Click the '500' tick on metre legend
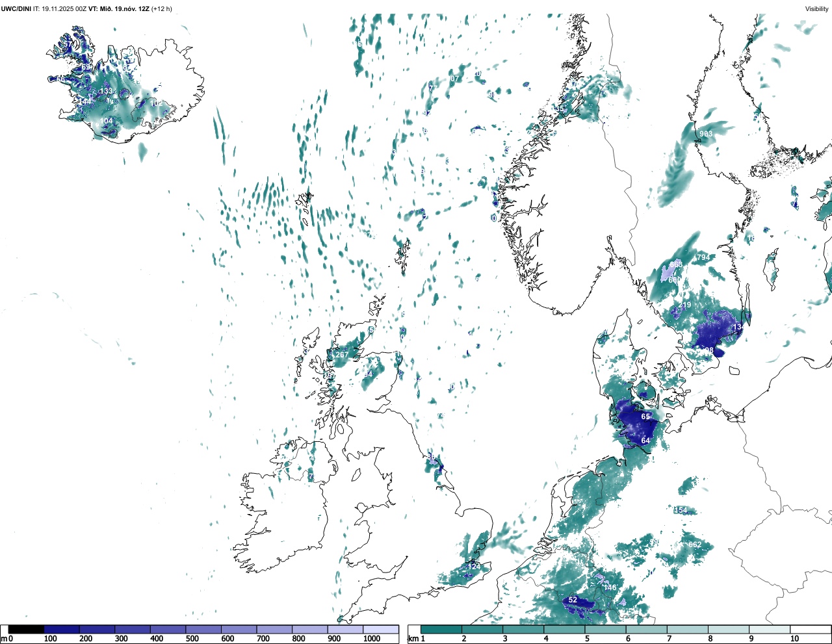This screenshot has width=832, height=644. [x=192, y=639]
